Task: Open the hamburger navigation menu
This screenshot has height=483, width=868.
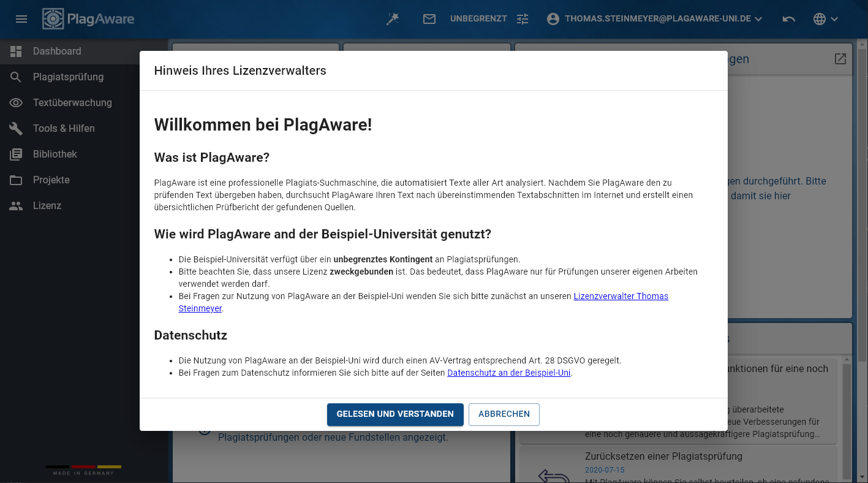Action: click(x=21, y=19)
